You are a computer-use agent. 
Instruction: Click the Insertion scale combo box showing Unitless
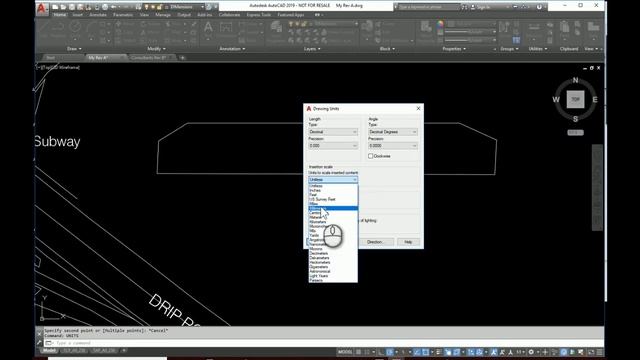point(333,180)
